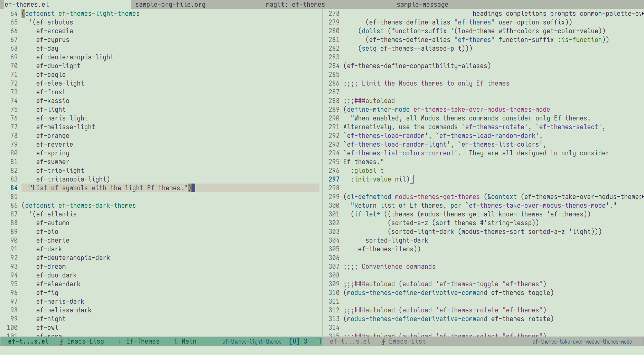Click Emacs-Lisp major mode in right mode line
Viewport: 644px width, 355px height.
(x=407, y=341)
